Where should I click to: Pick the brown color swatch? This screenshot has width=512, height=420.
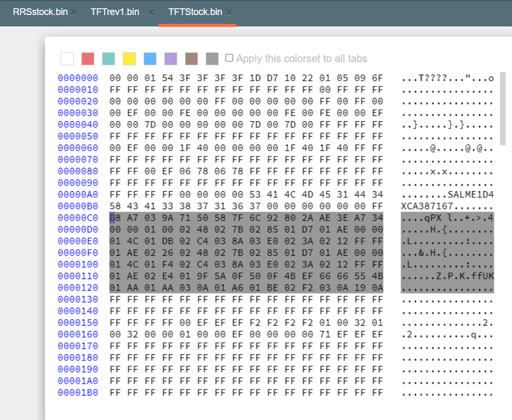click(x=191, y=59)
